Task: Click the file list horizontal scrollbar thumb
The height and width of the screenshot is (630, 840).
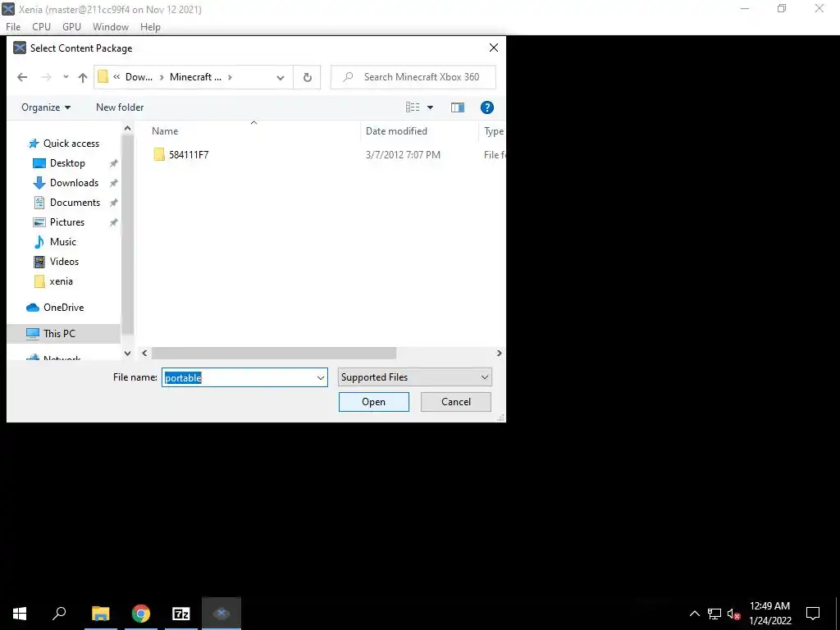Action: click(274, 353)
